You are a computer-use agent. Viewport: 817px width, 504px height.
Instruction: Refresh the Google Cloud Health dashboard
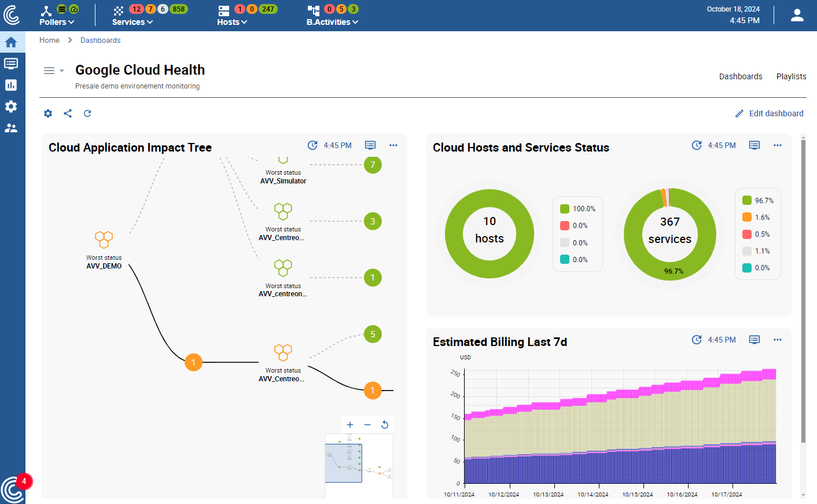pyautogui.click(x=87, y=113)
